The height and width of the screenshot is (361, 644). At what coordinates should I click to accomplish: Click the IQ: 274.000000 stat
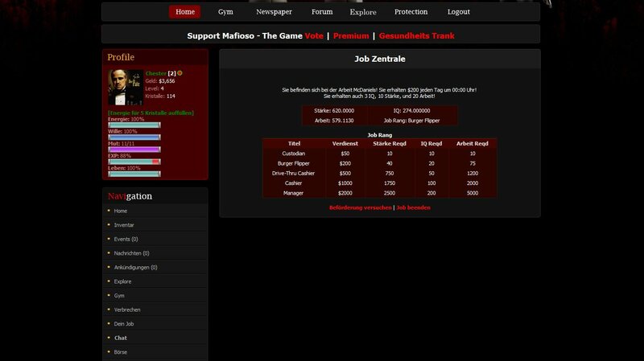(x=411, y=111)
